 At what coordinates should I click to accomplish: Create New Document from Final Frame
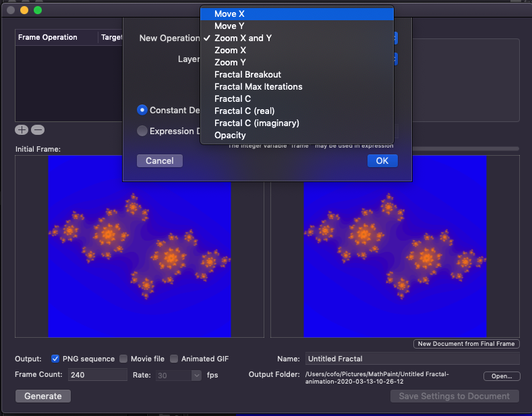(x=466, y=344)
